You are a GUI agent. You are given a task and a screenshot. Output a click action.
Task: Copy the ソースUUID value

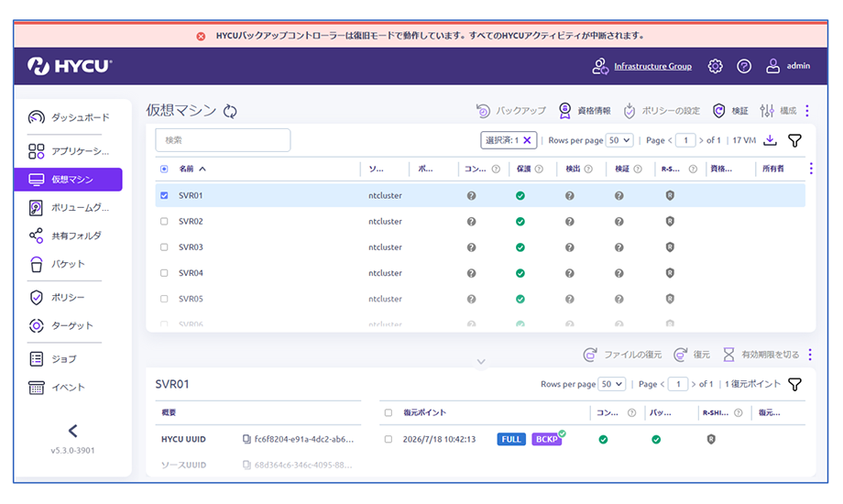coord(246,465)
